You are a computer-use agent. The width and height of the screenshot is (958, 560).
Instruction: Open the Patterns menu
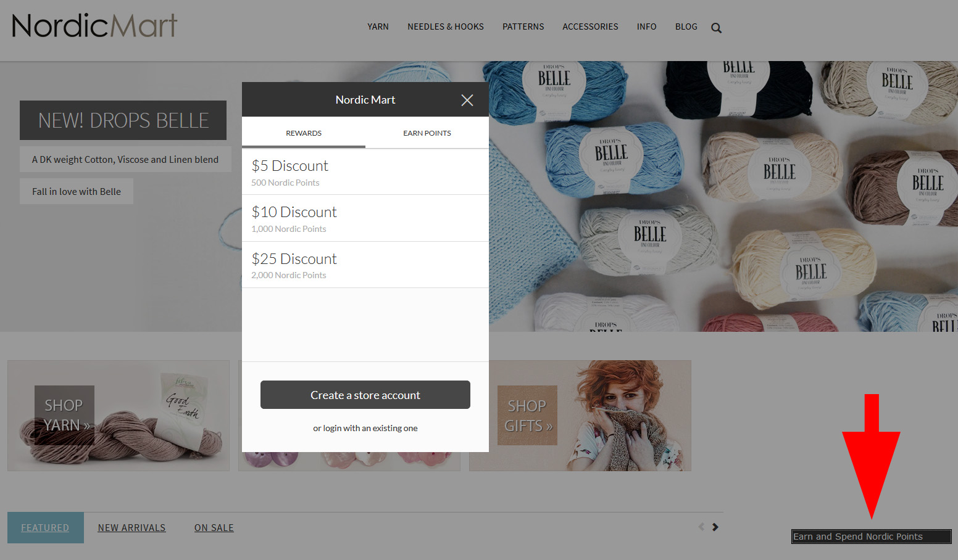point(523,27)
